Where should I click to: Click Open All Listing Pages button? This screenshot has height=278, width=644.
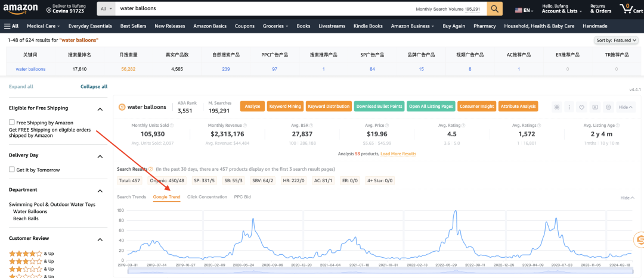(431, 106)
